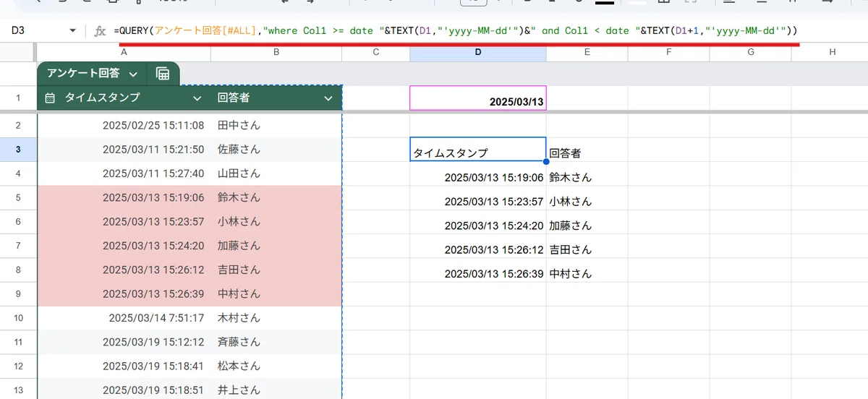Click cell 2025/03/11 15:27:40

pyautogui.click(x=124, y=173)
